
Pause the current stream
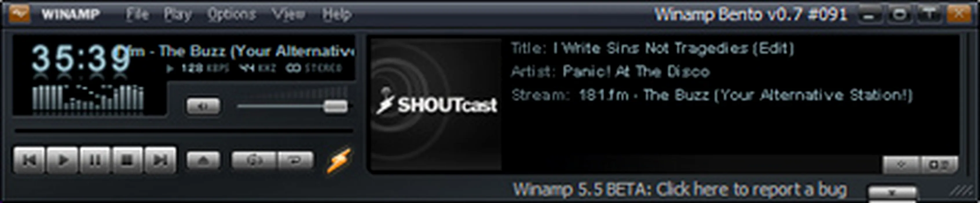coord(95,160)
